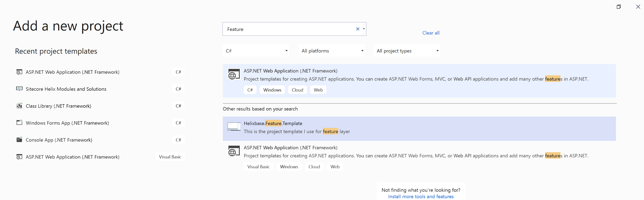Click the Sitecore Helix Modules and Solutions icon

pos(19,89)
